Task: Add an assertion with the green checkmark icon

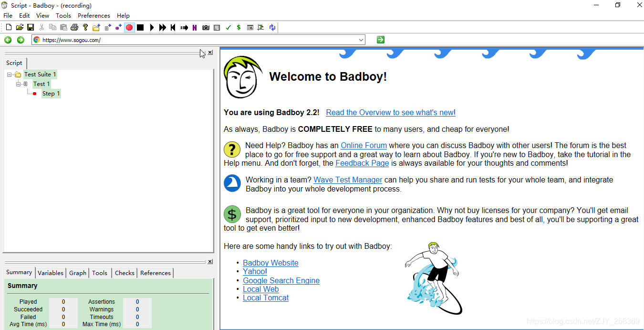Action: click(x=228, y=27)
